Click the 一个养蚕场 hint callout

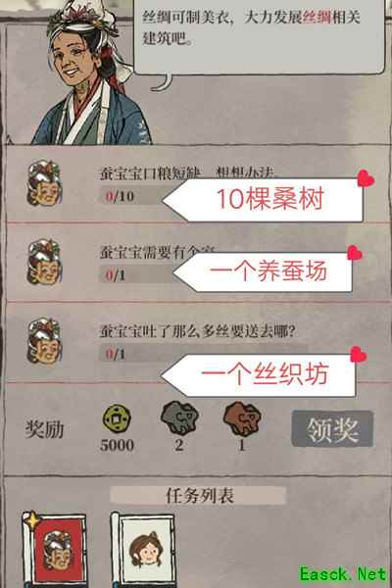263,271
